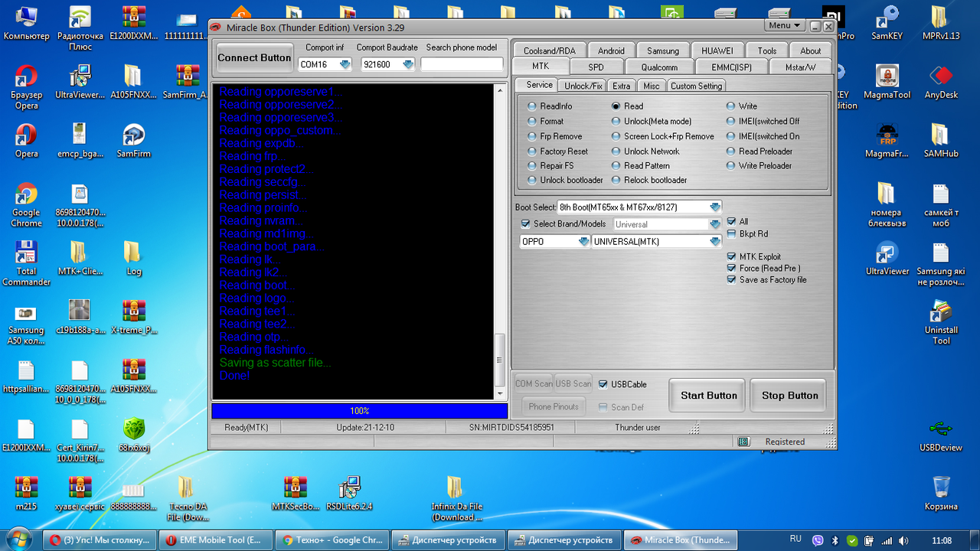Toggle the MTK Exploit checkbox
This screenshot has height=551, width=980.
click(x=732, y=257)
